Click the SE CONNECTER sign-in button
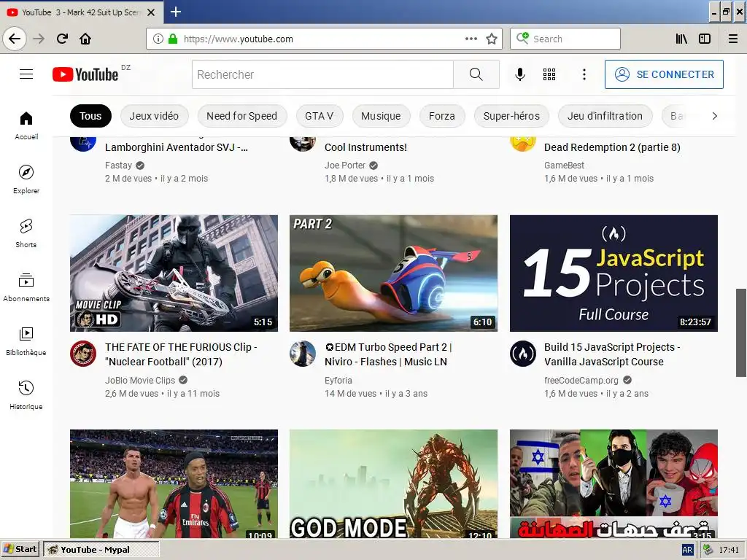The width and height of the screenshot is (747, 560). [664, 74]
